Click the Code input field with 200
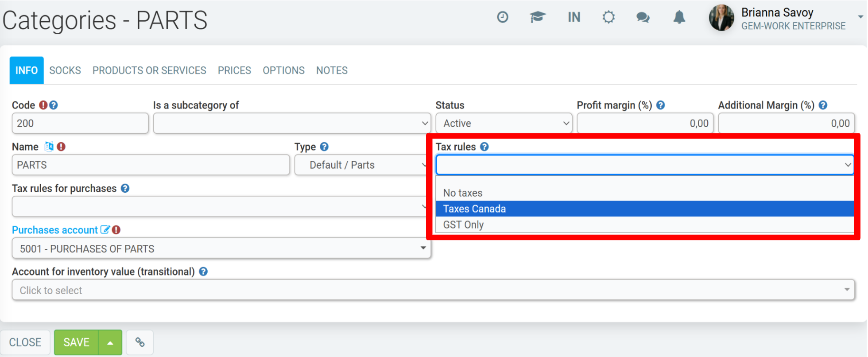Image resolution: width=868 pixels, height=357 pixels. pyautogui.click(x=80, y=123)
